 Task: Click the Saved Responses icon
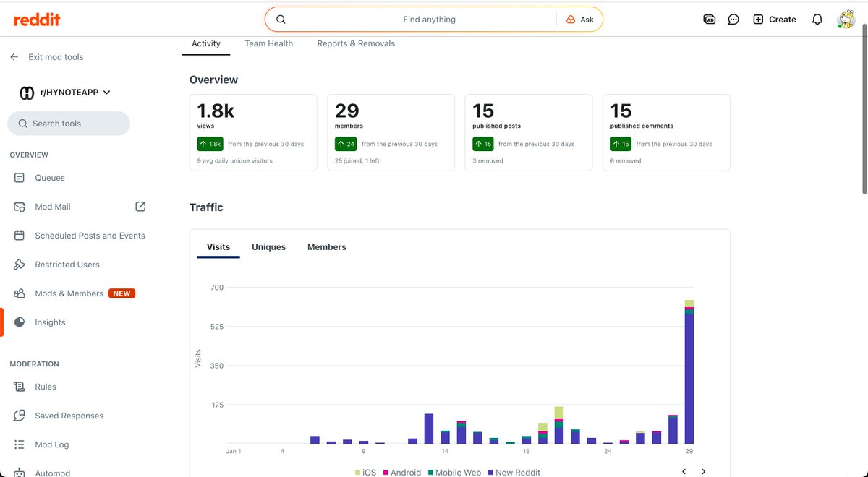[20, 416]
